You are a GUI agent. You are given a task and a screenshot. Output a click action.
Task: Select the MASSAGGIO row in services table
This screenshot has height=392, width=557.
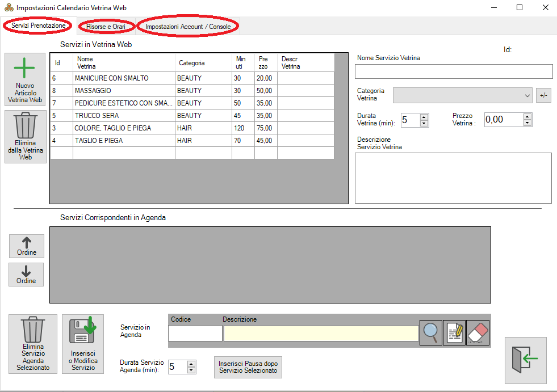point(124,91)
